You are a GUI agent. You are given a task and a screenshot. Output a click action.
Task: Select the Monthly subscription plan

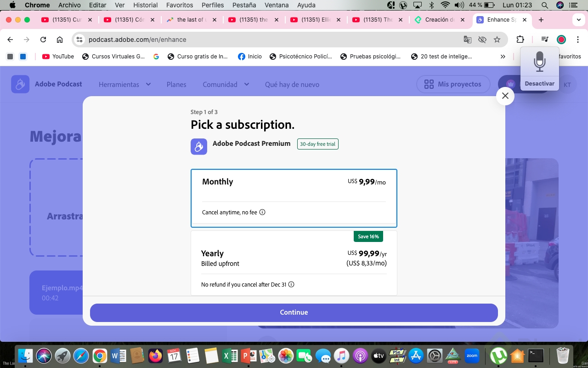coord(294,198)
